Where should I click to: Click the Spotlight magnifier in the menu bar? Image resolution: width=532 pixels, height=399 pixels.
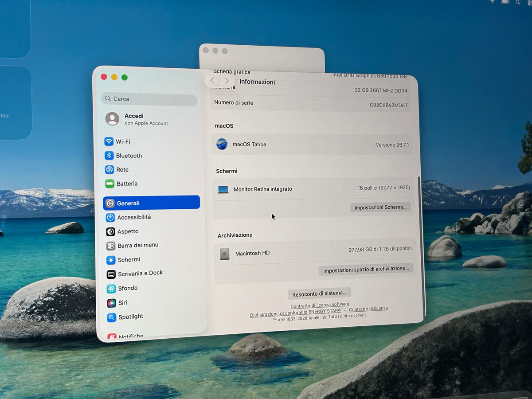pyautogui.click(x=518, y=2)
